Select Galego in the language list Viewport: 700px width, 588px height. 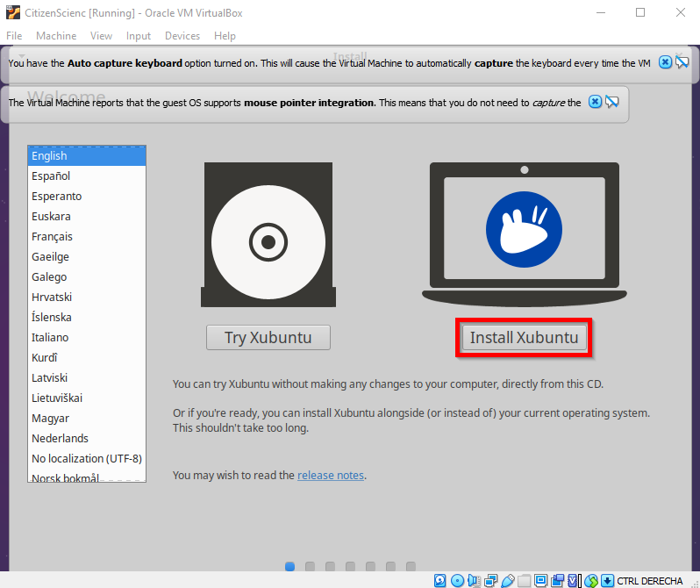(87, 277)
